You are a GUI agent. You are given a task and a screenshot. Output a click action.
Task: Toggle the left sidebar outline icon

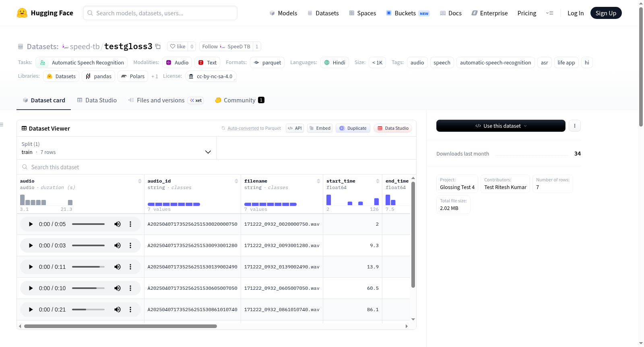point(2,125)
